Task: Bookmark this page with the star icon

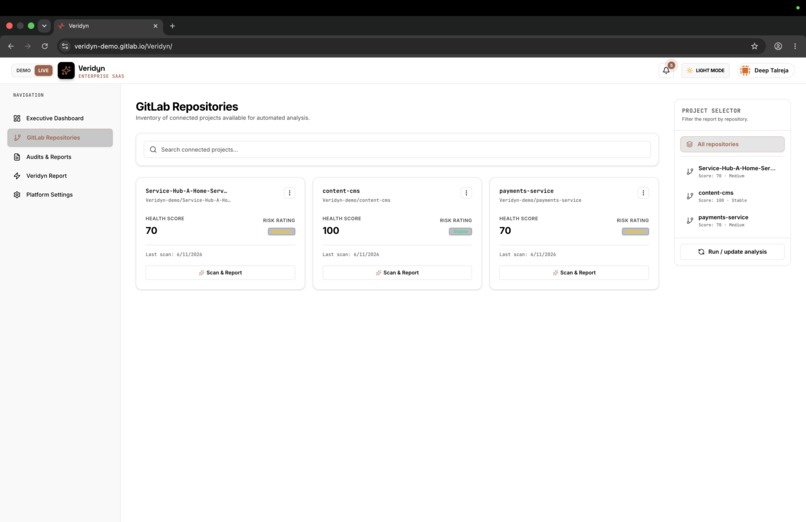Action: point(754,46)
